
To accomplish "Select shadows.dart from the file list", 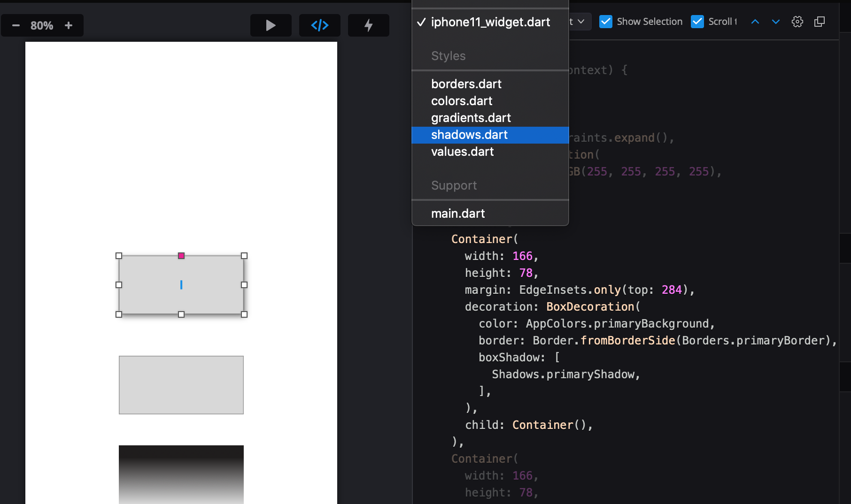I will coord(469,135).
